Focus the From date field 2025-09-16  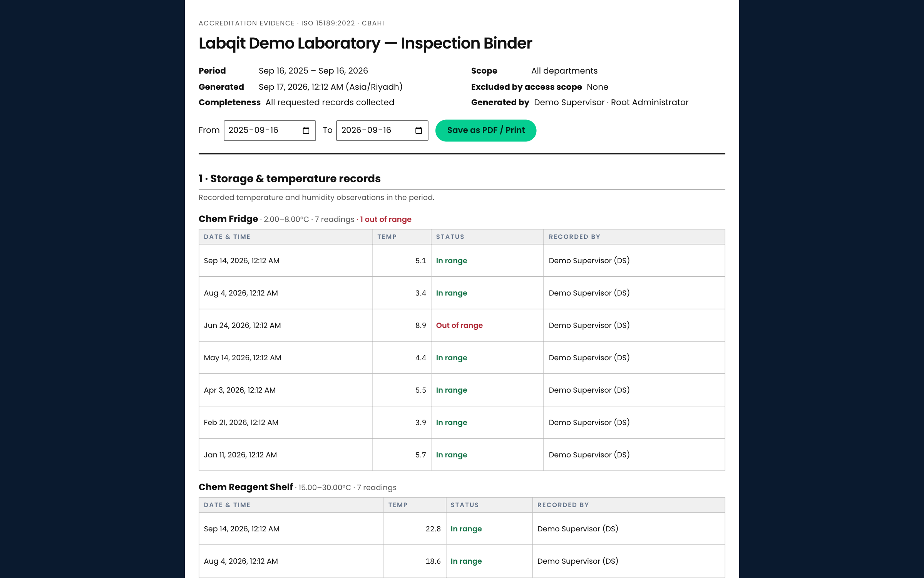pos(269,131)
